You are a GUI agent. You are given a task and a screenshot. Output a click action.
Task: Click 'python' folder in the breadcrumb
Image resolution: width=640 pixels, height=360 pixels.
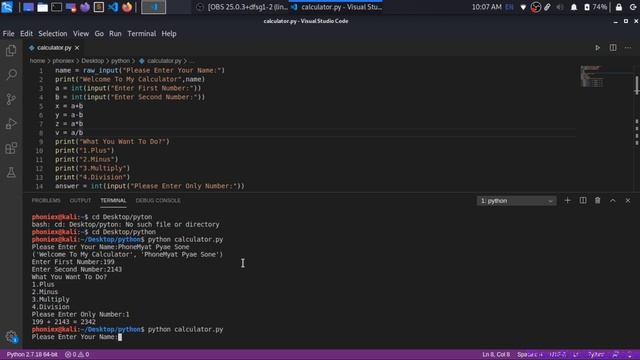pyautogui.click(x=120, y=61)
